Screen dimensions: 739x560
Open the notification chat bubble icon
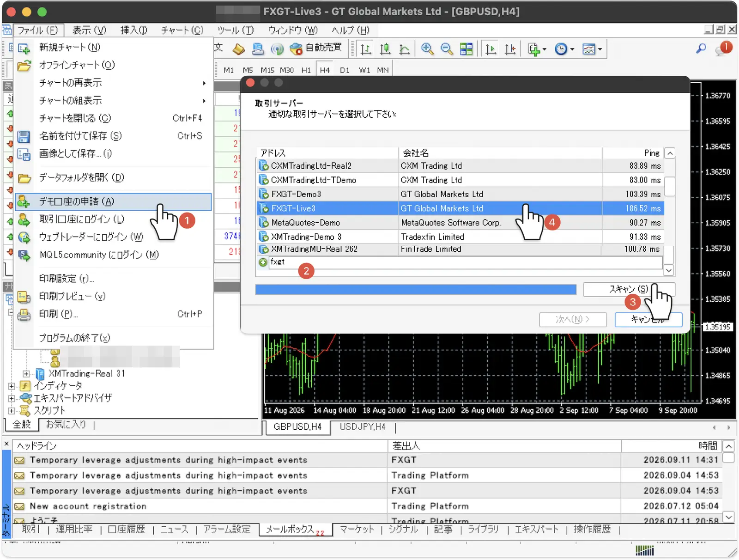click(721, 50)
